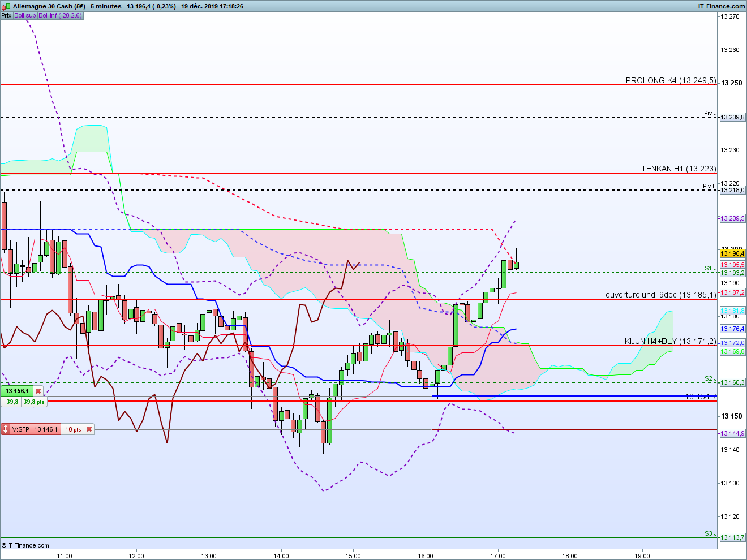Viewport: 747px width, 560px height.
Task: Open the Boll inf (20 2.6) settings label
Action: point(60,15)
